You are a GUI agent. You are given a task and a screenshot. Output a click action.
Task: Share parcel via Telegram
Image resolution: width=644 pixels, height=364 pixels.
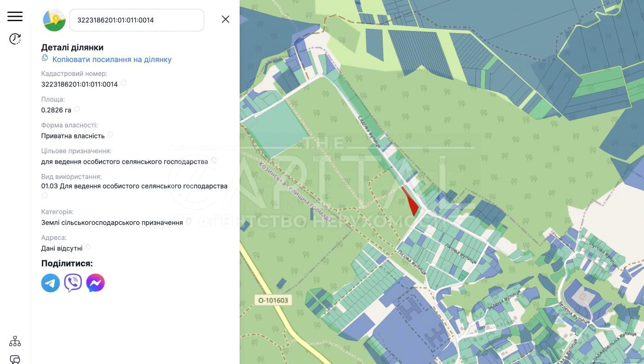click(x=51, y=283)
